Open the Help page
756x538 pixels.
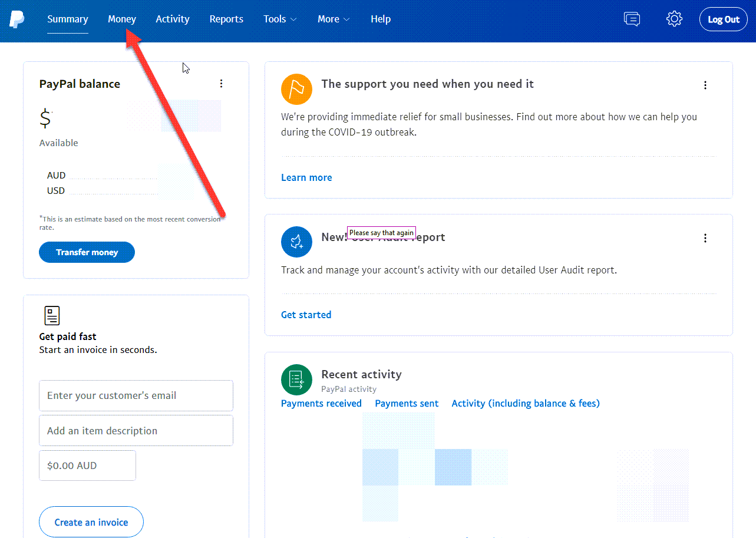(381, 19)
